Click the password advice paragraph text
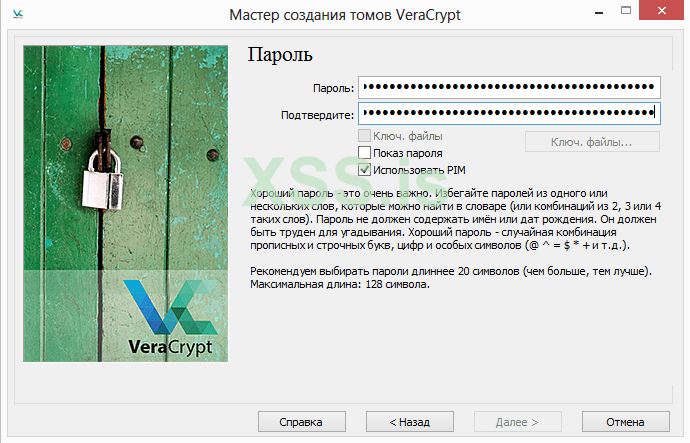 click(455, 219)
